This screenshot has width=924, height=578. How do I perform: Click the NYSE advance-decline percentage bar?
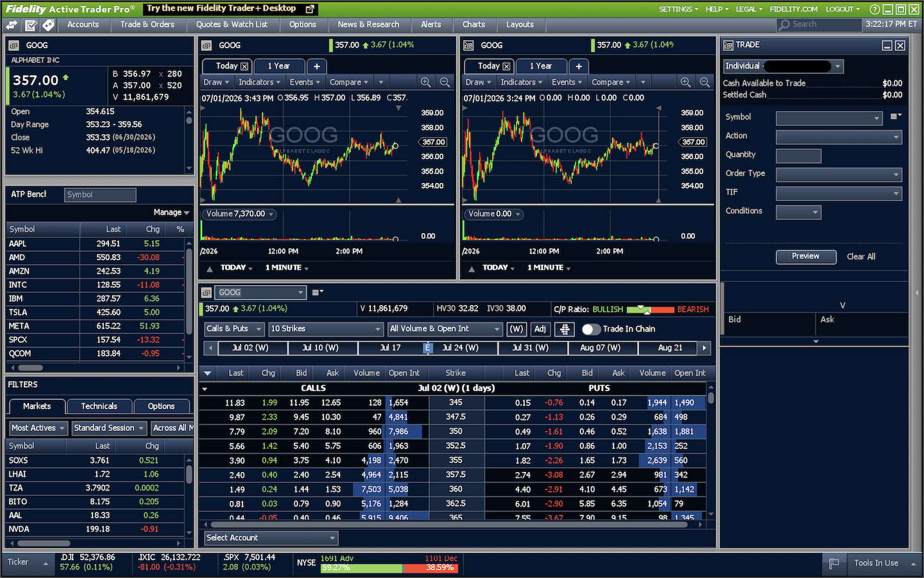pos(389,568)
